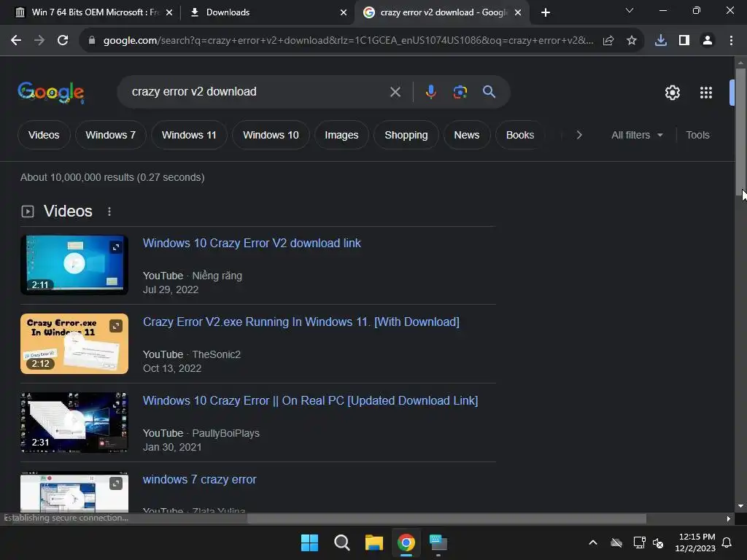The height and width of the screenshot is (560, 747).
Task: Open a new browser tab
Action: pos(546,12)
